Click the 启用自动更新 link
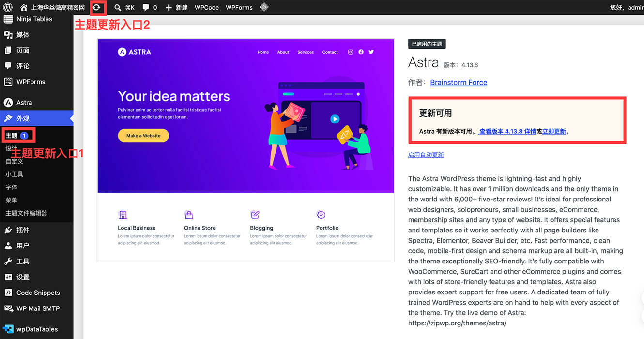 click(426, 155)
